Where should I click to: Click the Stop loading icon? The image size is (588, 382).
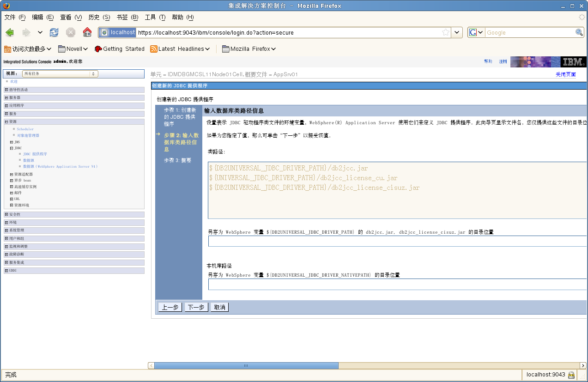coord(71,32)
